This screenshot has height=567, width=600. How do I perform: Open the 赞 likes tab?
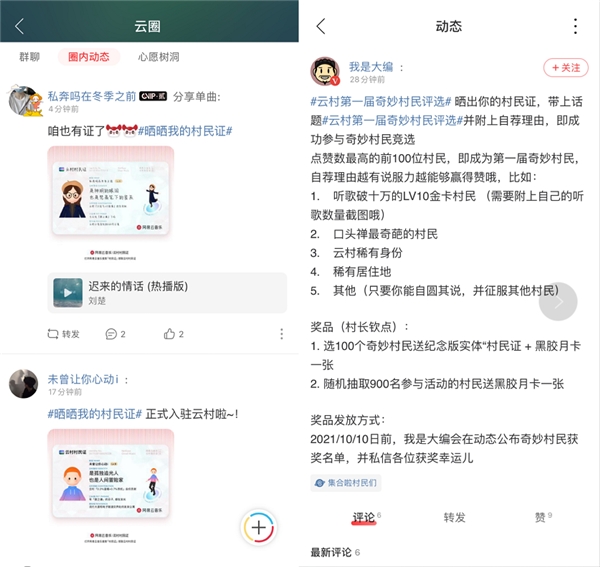541,517
